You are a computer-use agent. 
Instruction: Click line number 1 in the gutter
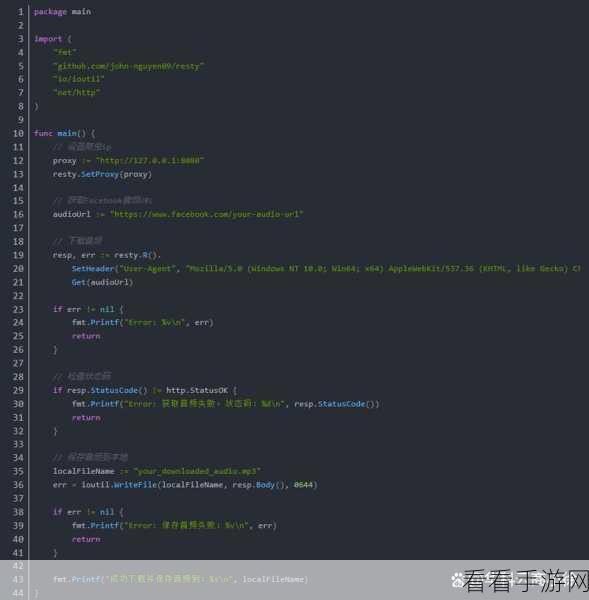coord(21,12)
